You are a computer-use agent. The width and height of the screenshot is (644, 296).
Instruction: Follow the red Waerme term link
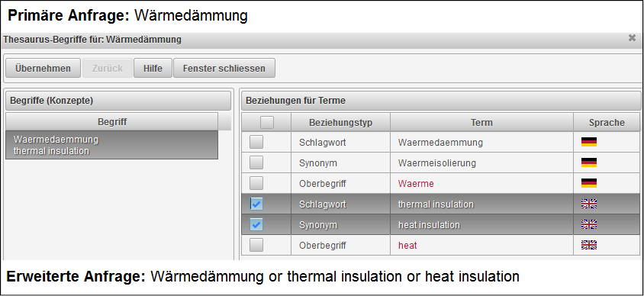pos(416,184)
